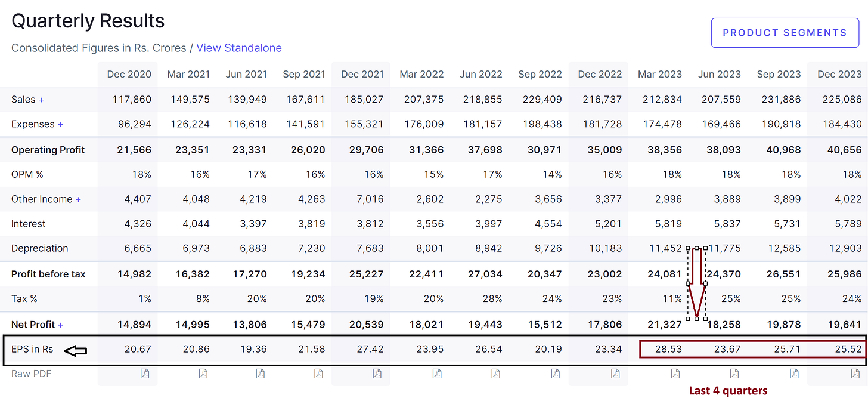Expand the Net Profit row
Screen dimensions: 868x401
61,325
